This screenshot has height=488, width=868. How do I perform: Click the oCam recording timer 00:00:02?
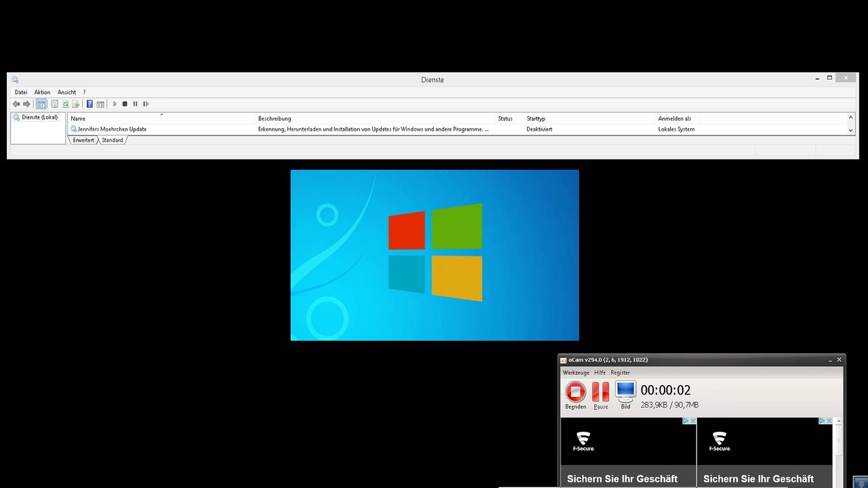666,390
